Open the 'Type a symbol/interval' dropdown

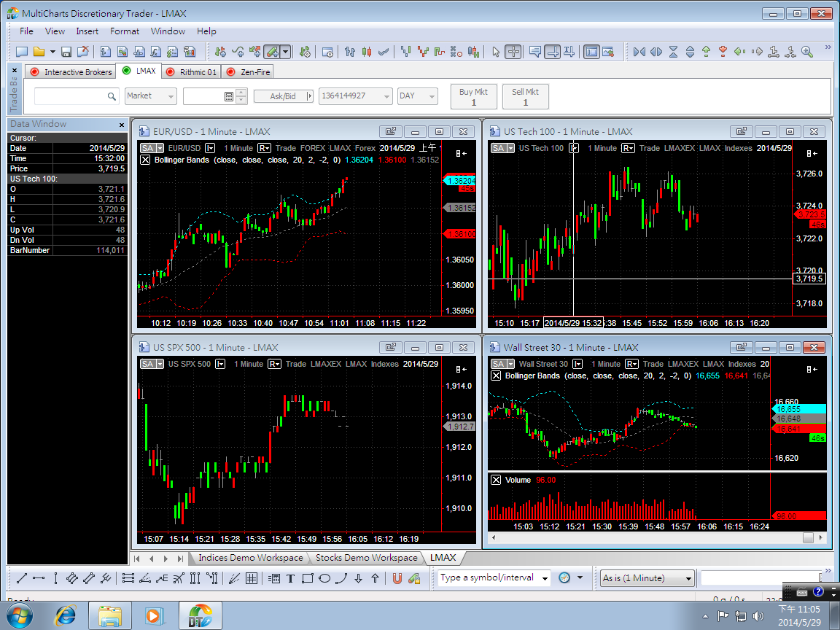tap(545, 578)
